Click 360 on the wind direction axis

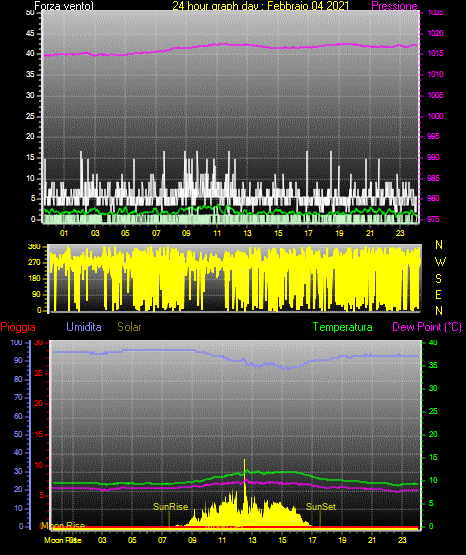34,247
